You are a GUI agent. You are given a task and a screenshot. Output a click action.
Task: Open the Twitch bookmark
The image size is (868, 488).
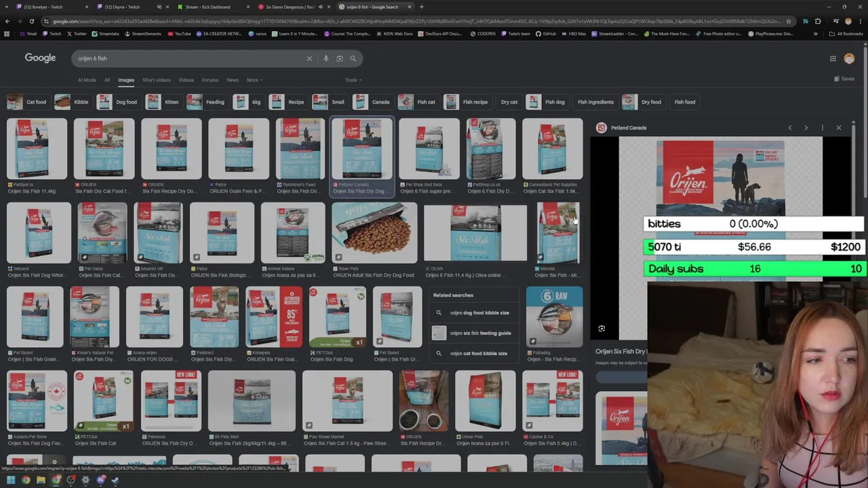point(52,34)
